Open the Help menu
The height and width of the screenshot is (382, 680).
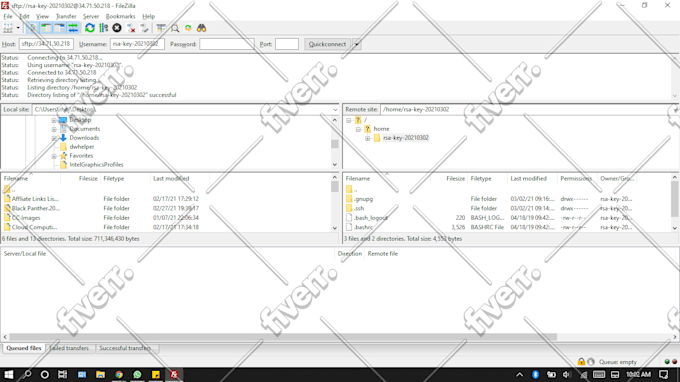click(x=148, y=16)
